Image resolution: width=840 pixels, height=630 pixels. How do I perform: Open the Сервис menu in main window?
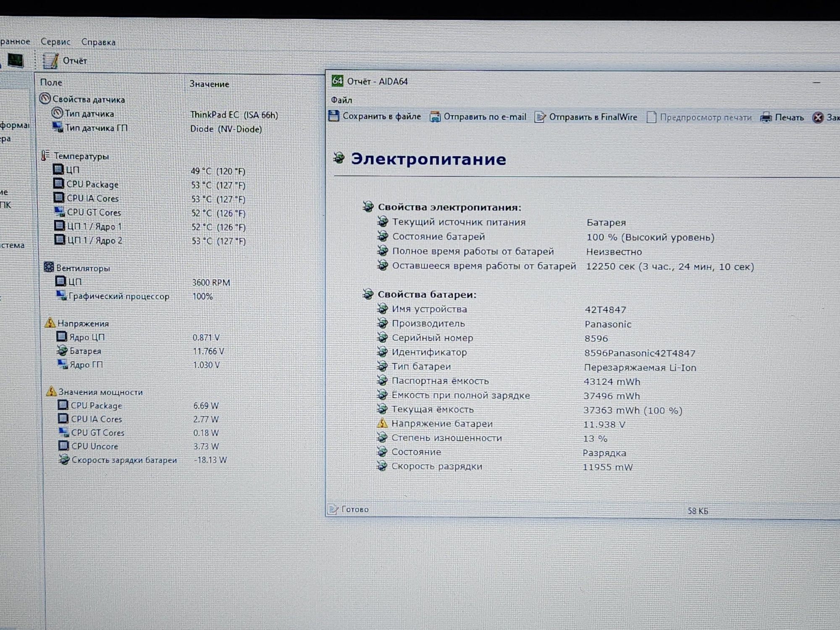click(x=55, y=42)
